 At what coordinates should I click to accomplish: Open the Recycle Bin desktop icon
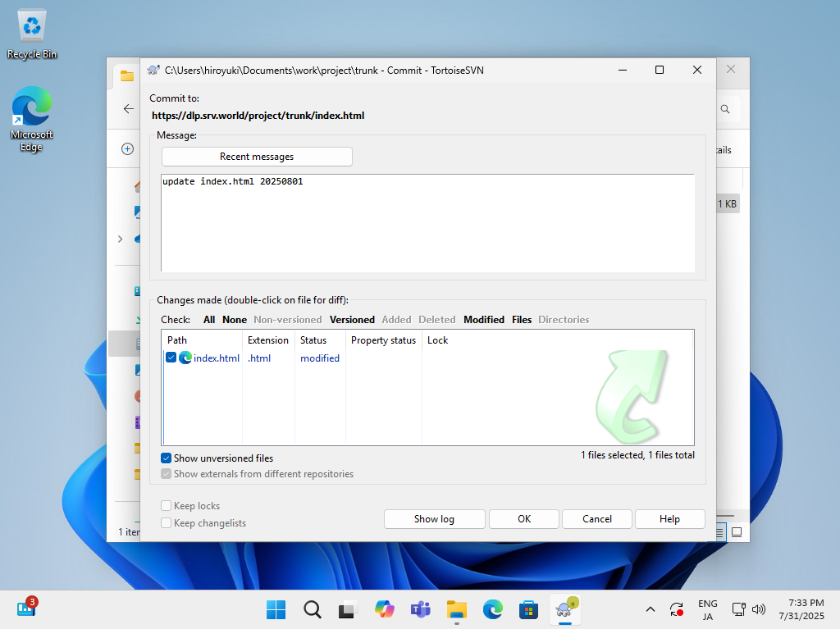coord(32,34)
